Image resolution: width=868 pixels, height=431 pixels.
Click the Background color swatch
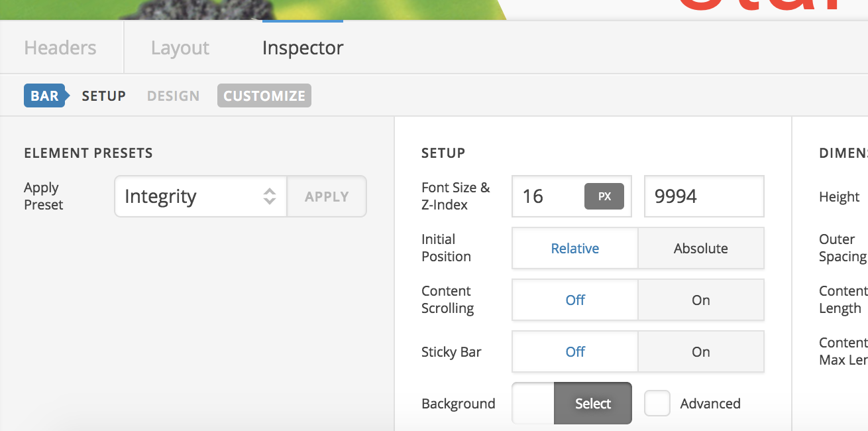click(533, 403)
